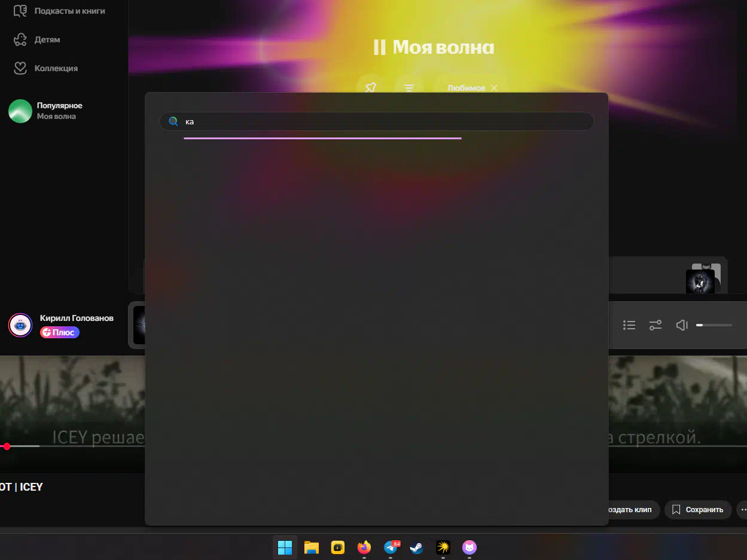Click the Коллекция heart icon
The height and width of the screenshot is (560, 747).
(20, 68)
